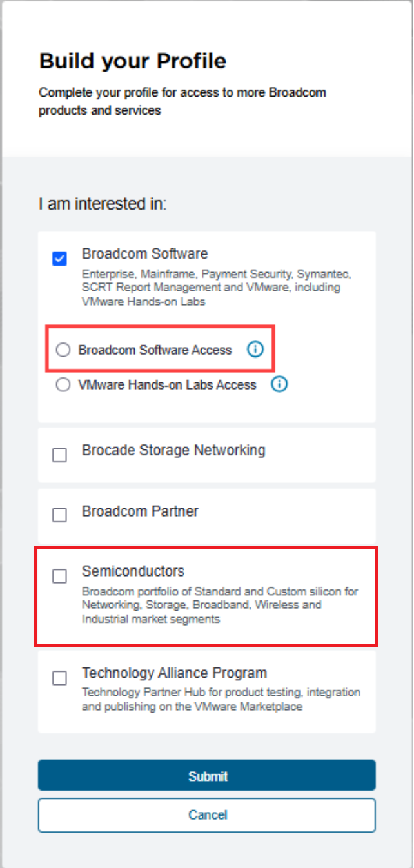Screen dimensions: 414x868
Task: Click the Technology Alliance Program title label
Action: [x=174, y=673]
